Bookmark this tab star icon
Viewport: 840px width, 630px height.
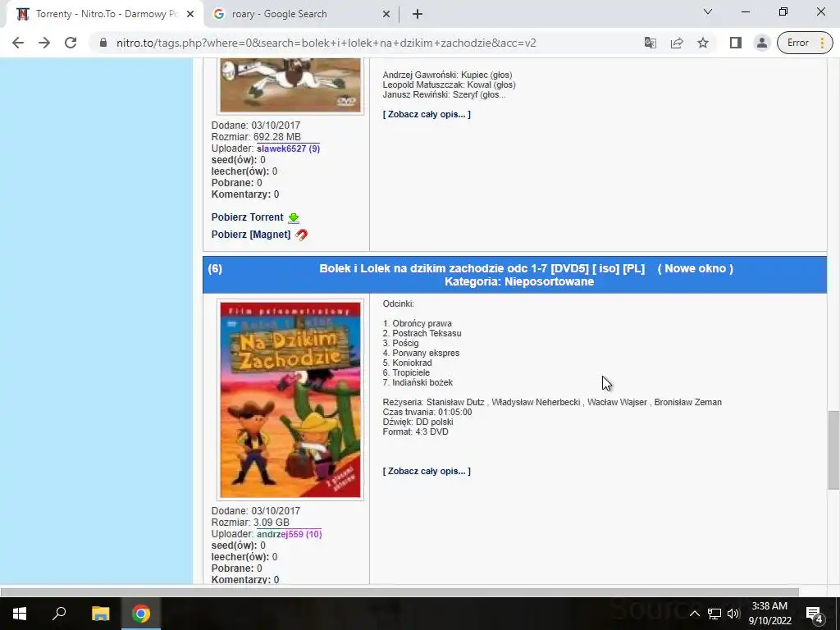[x=703, y=43]
